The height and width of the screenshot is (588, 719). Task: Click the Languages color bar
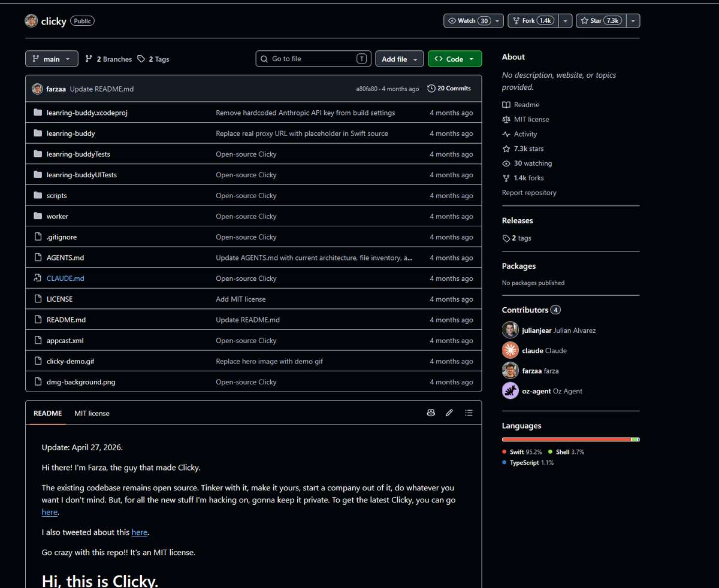(x=571, y=440)
